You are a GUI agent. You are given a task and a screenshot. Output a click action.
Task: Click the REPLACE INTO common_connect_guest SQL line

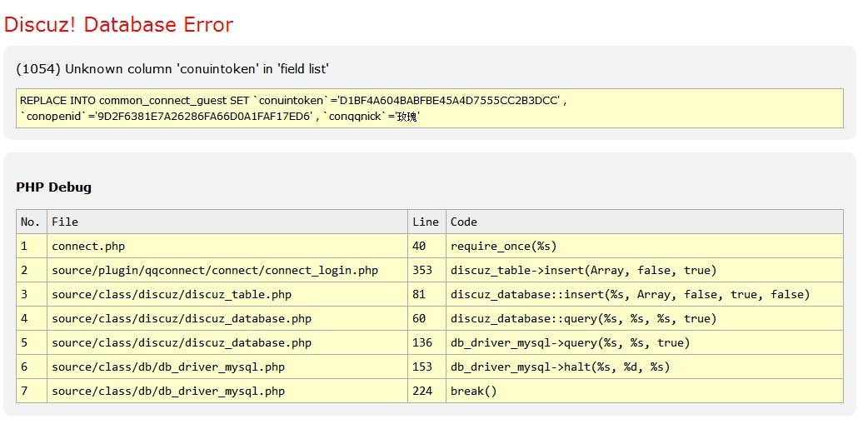pyautogui.click(x=293, y=101)
